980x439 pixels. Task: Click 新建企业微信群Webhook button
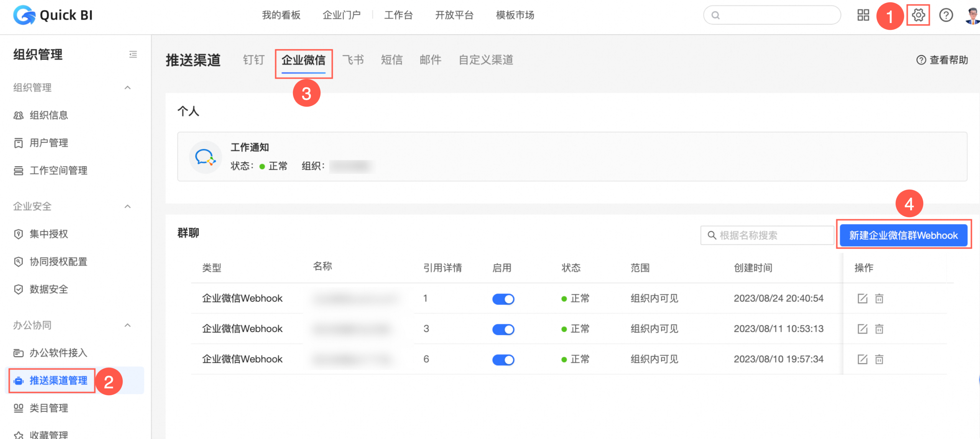(903, 235)
